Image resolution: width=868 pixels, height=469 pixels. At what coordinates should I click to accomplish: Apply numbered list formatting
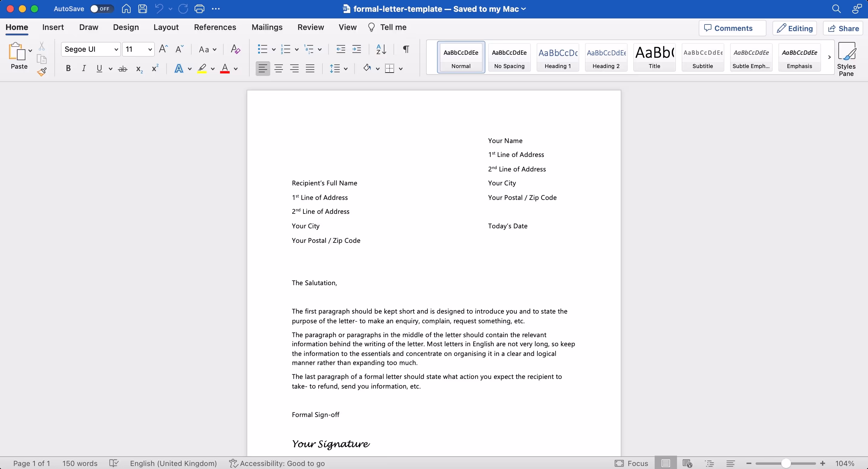[x=285, y=49]
